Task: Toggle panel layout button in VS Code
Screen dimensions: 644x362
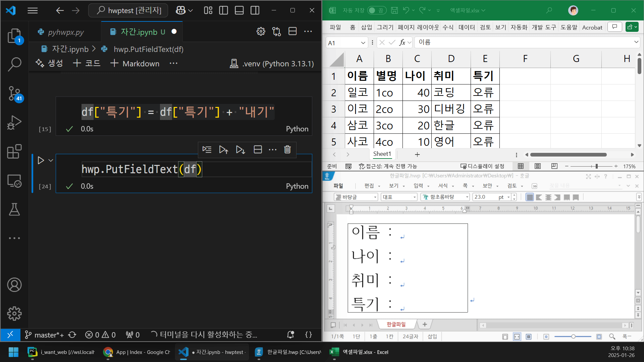Action: pos(239,10)
